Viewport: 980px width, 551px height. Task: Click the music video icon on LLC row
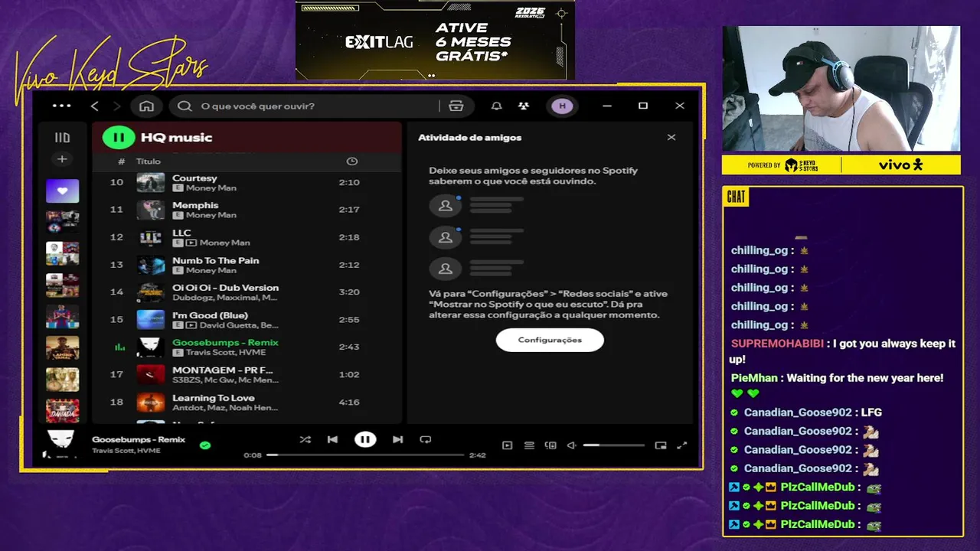click(191, 243)
